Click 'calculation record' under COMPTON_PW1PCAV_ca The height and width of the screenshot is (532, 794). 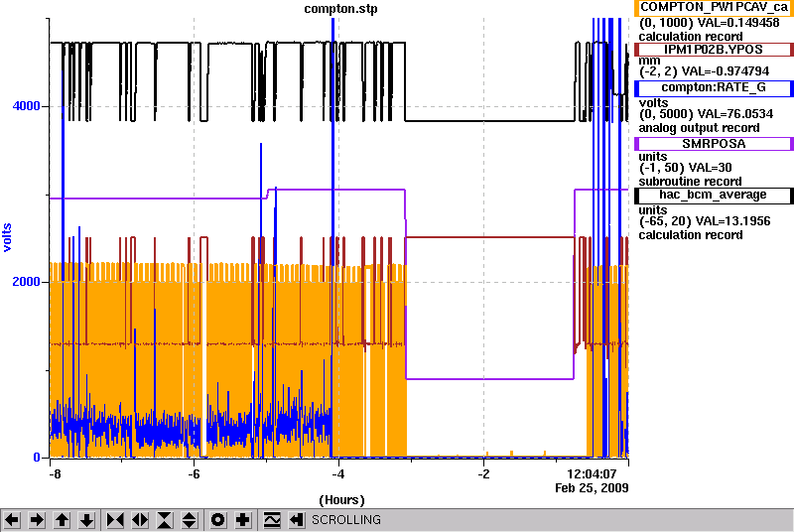coord(691,37)
